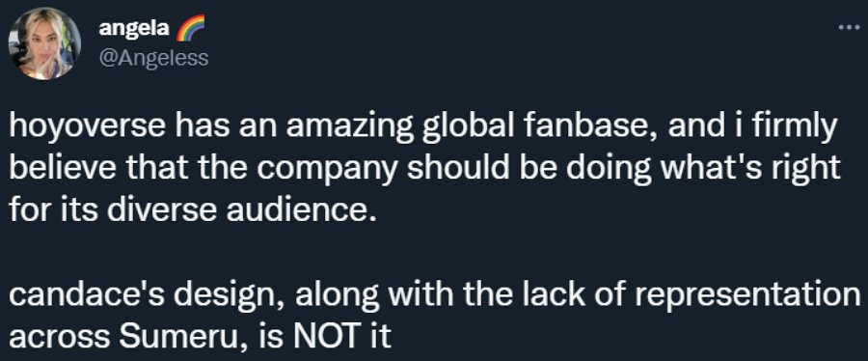This screenshot has width=868, height=361.
Task: Click the display name angela
Action: click(x=134, y=28)
